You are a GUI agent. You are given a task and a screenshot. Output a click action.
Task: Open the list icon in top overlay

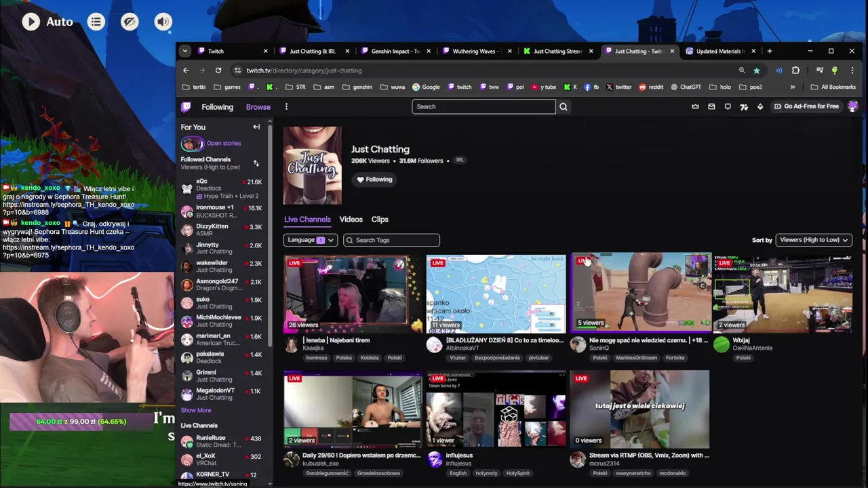click(96, 22)
